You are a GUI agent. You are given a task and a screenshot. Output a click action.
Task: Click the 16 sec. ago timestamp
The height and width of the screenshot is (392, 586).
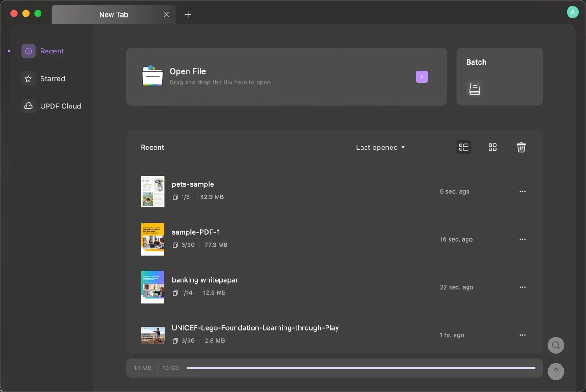pyautogui.click(x=456, y=239)
